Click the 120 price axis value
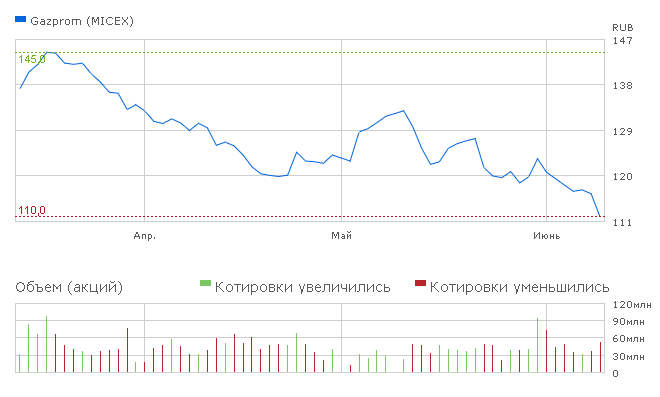660x397 pixels. coord(623,177)
